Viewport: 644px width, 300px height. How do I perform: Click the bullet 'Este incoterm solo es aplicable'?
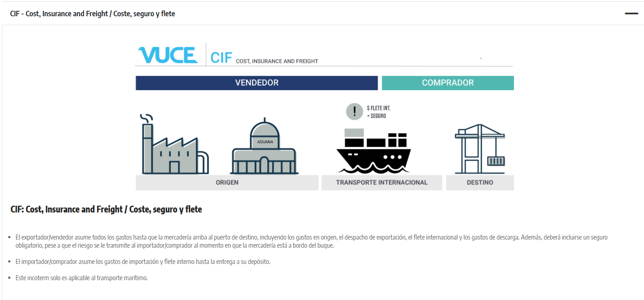[x=81, y=278]
